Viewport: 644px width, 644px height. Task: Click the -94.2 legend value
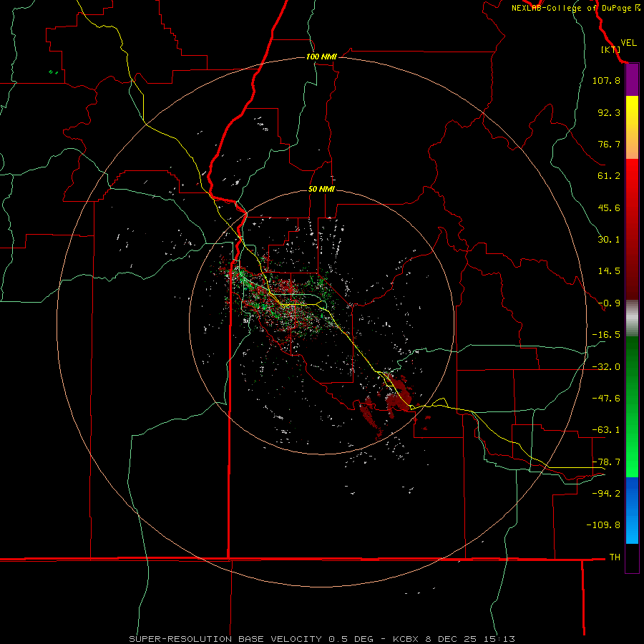[x=606, y=494]
